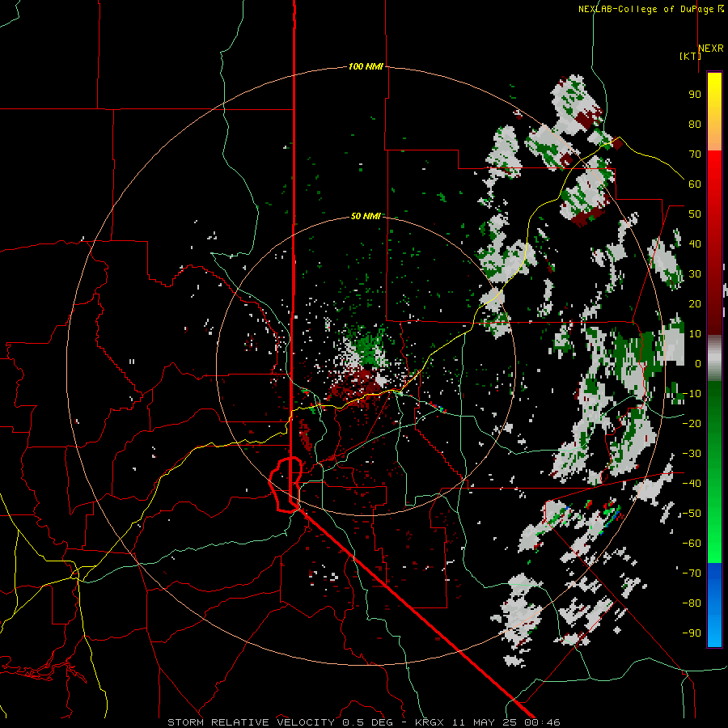This screenshot has height=728, width=728.
Task: Click the -50 scale value
Action: 692,514
